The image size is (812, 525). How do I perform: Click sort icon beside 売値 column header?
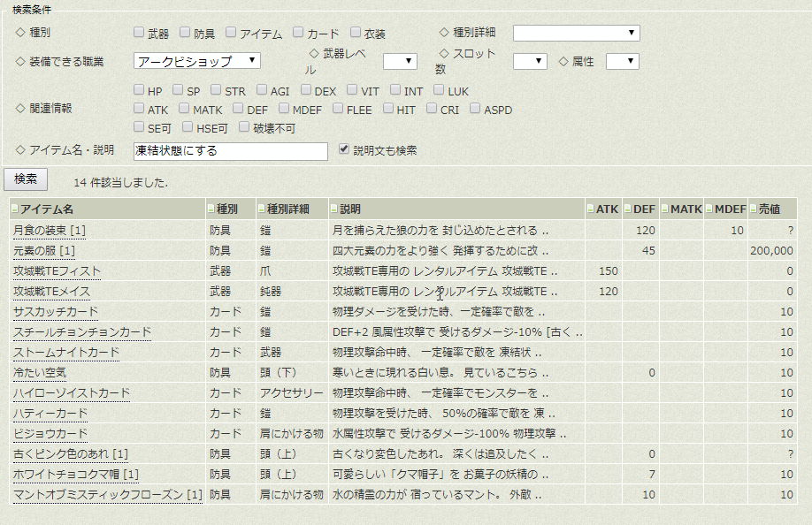(754, 209)
